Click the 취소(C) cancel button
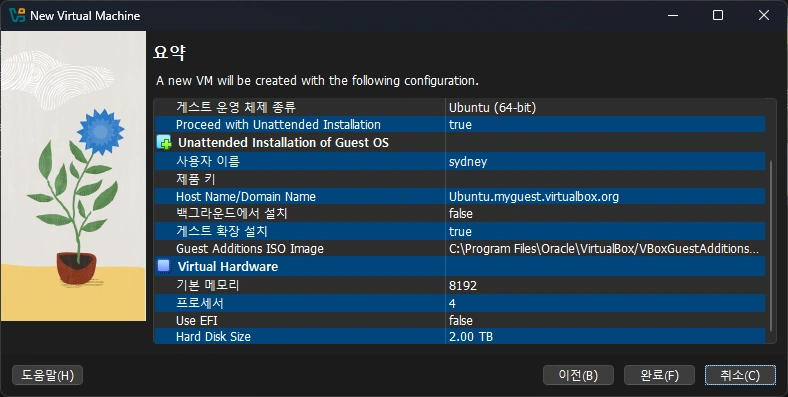Image resolution: width=788 pixels, height=397 pixels. (740, 375)
